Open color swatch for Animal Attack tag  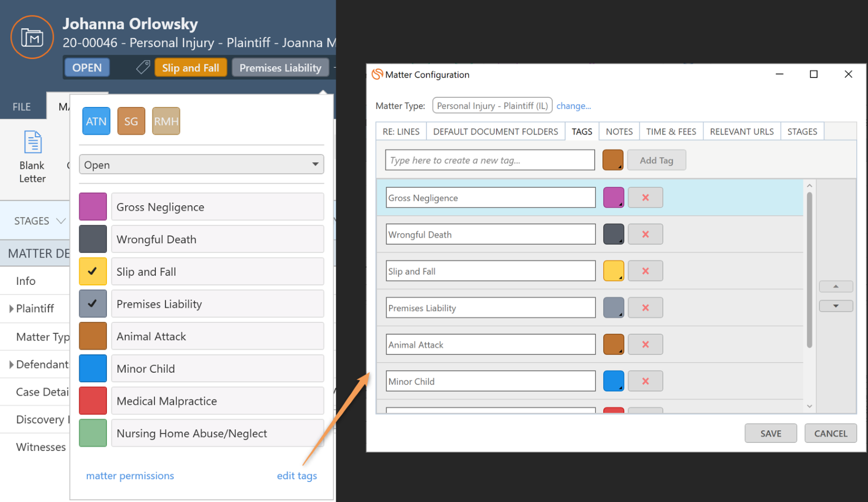point(614,344)
